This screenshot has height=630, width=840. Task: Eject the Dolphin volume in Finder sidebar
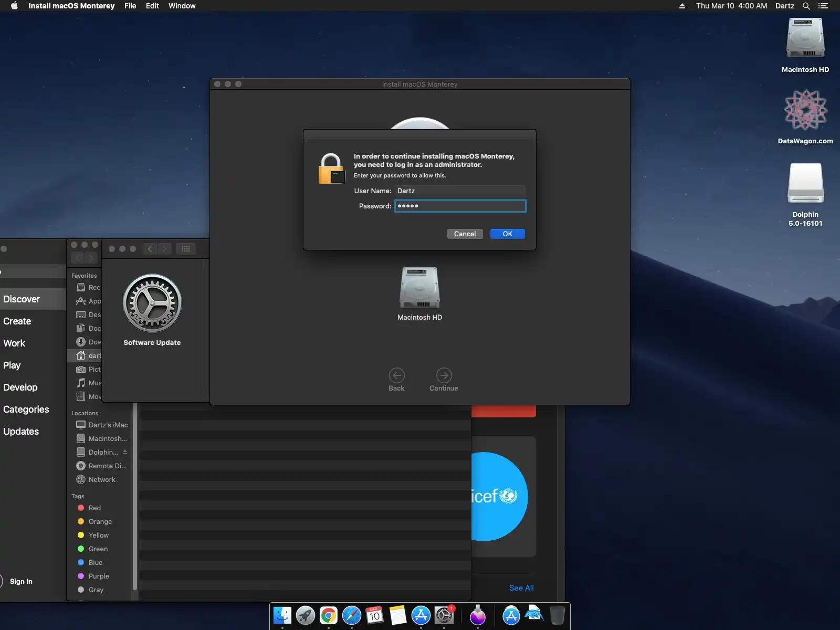[125, 452]
